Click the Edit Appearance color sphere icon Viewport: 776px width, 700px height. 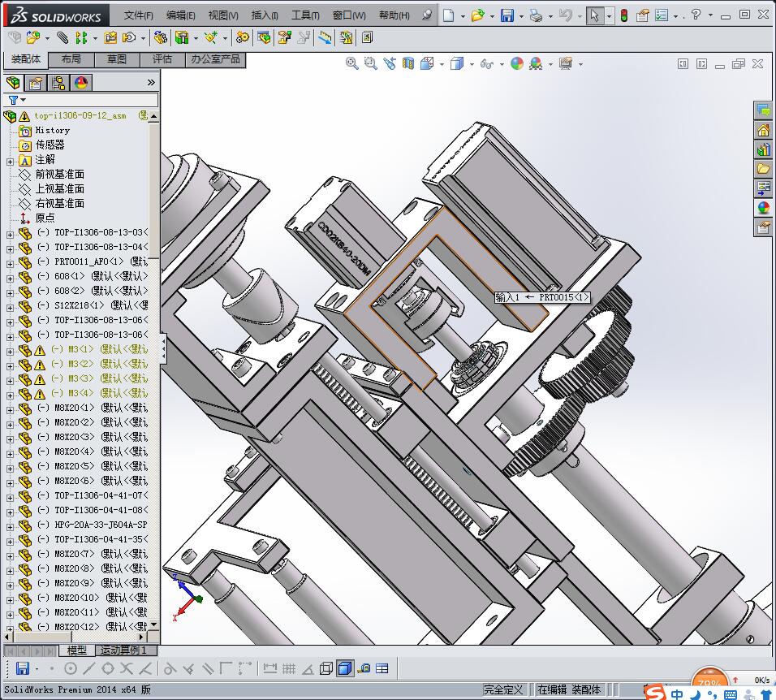pos(517,63)
